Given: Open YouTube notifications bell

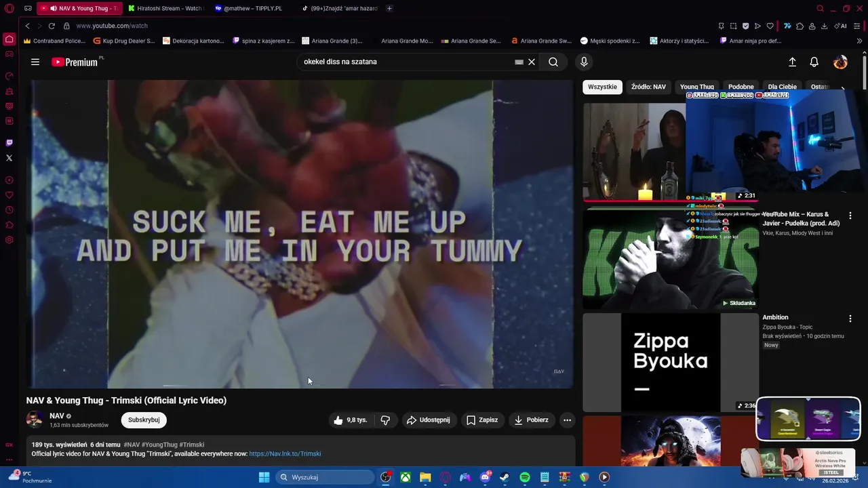Looking at the screenshot, I should (x=814, y=62).
